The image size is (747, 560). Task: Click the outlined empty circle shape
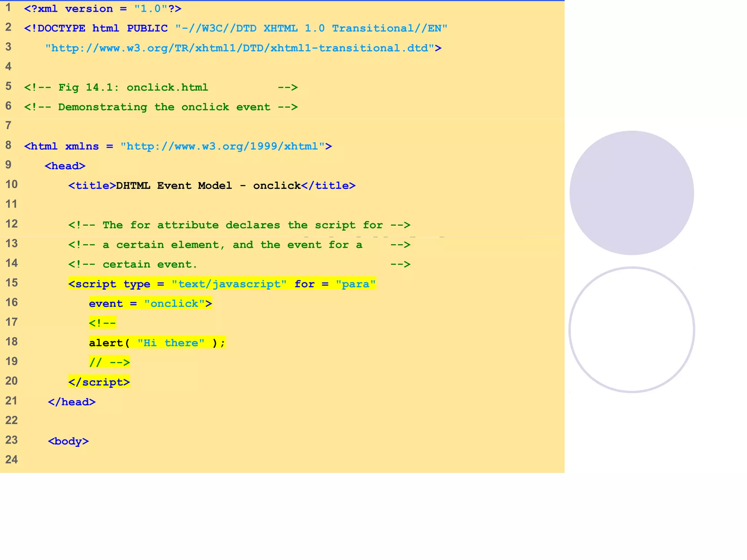point(631,330)
